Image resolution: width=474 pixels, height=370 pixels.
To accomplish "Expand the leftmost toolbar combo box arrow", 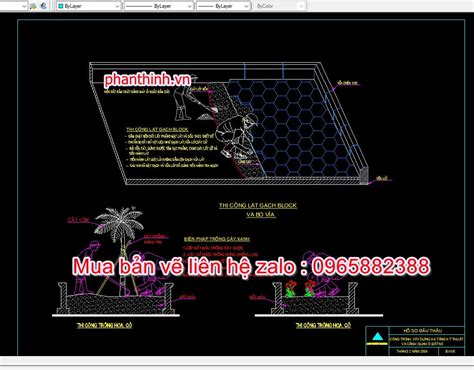I will coord(24,6).
